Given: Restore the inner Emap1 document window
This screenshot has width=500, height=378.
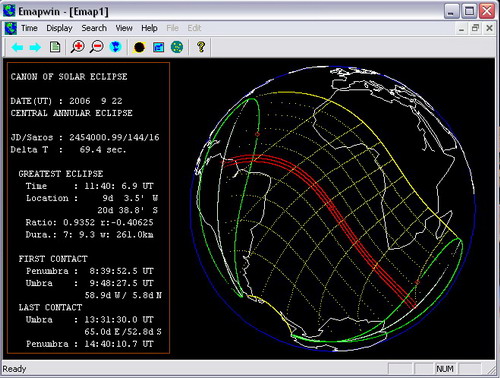Looking at the screenshot, I should [475, 28].
